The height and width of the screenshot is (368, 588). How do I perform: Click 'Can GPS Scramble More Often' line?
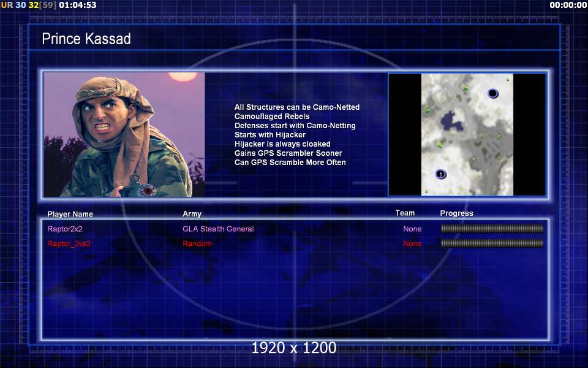pyautogui.click(x=290, y=162)
